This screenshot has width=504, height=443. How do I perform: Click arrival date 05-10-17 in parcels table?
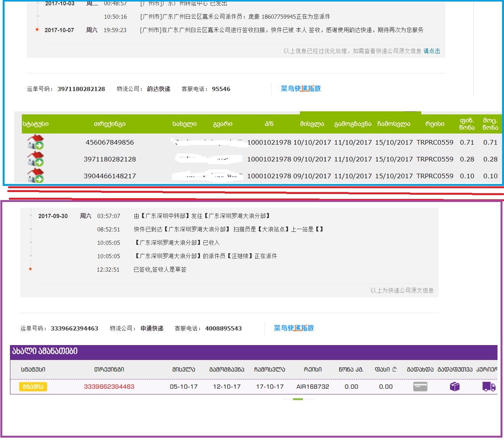coord(184,387)
